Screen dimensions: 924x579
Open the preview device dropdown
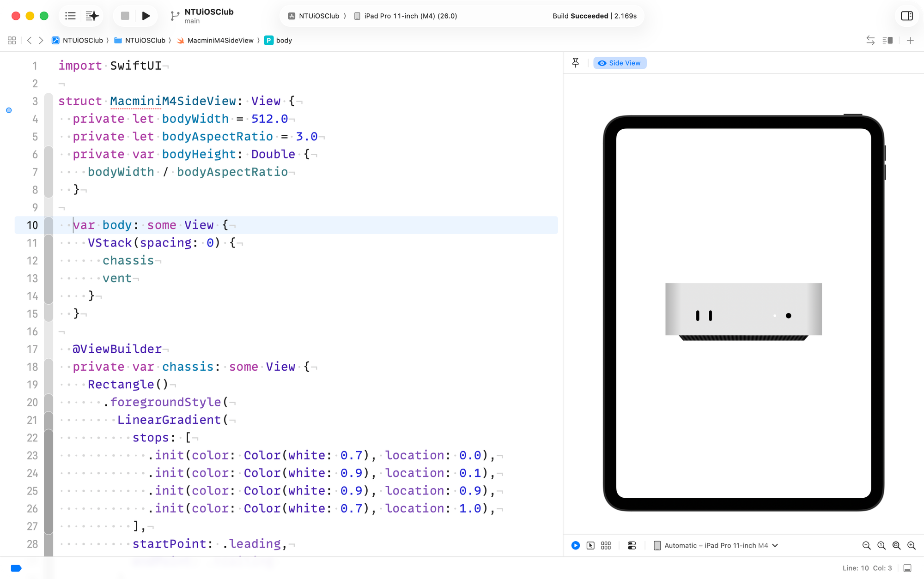coord(716,545)
